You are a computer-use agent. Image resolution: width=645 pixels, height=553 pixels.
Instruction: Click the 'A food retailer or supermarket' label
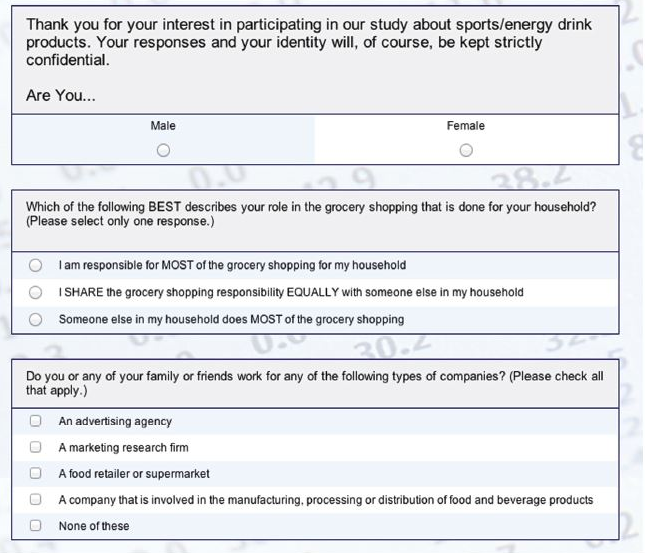click(134, 474)
